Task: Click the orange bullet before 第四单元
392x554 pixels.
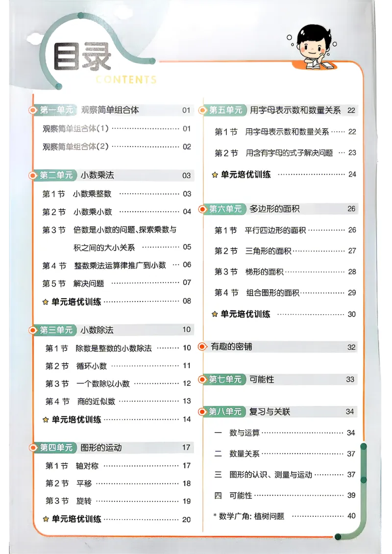Action: [x=33, y=448]
